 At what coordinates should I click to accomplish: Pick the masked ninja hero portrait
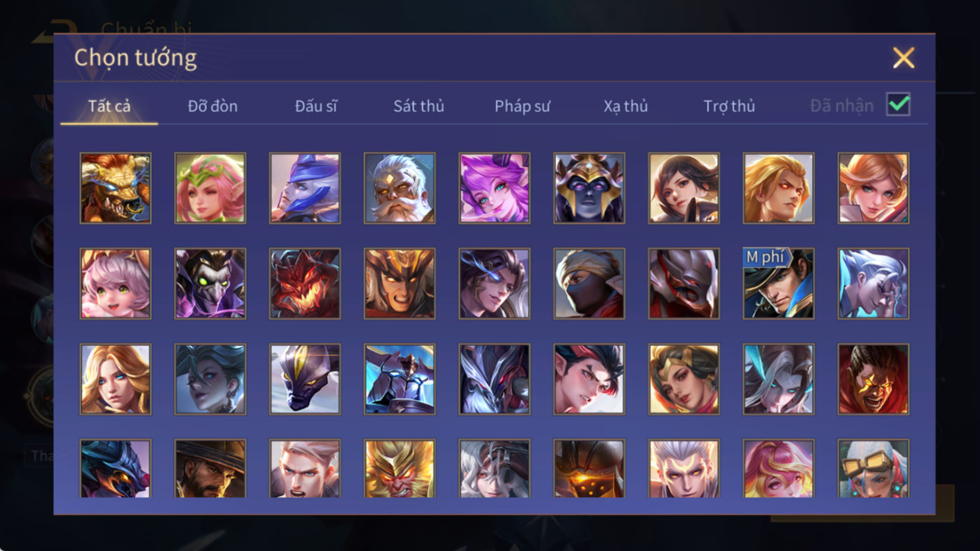pyautogui.click(x=589, y=283)
